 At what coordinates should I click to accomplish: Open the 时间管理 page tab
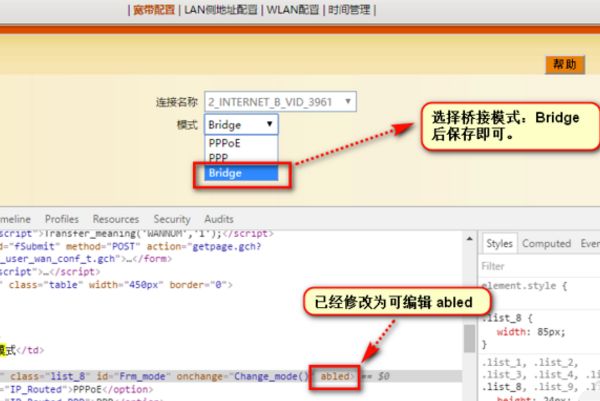[349, 10]
